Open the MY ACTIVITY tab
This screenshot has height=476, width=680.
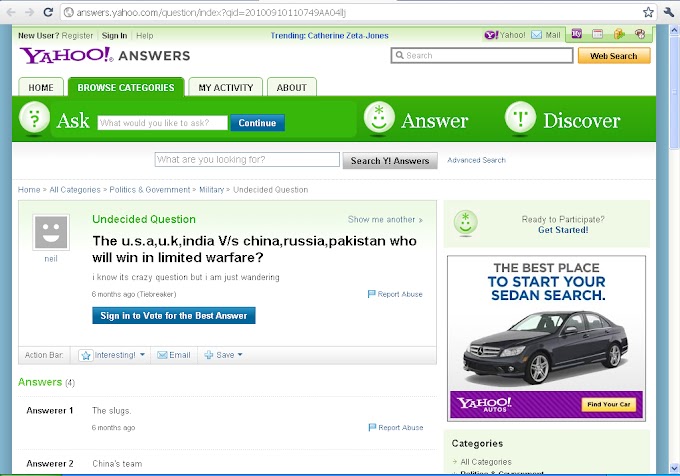[226, 87]
